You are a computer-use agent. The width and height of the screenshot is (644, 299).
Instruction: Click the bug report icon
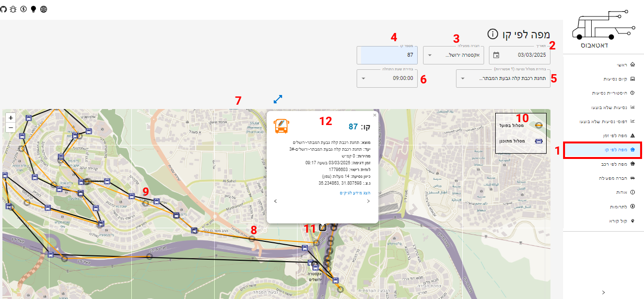[13, 9]
